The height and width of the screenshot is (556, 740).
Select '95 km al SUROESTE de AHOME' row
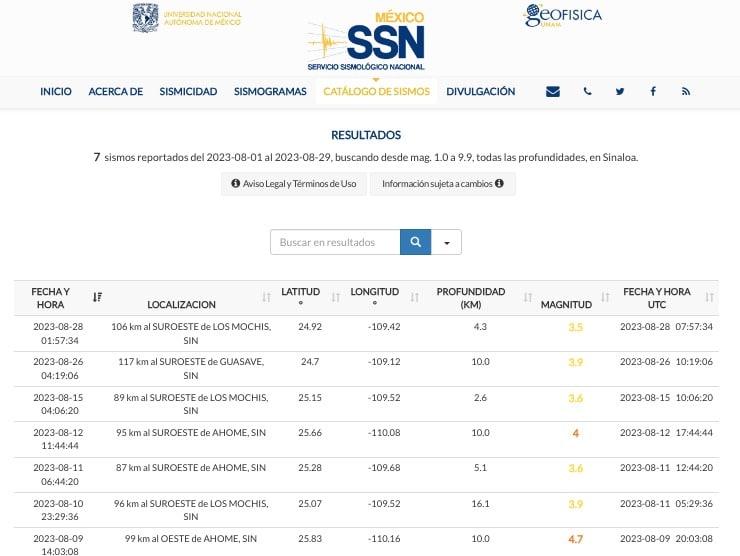366,439
